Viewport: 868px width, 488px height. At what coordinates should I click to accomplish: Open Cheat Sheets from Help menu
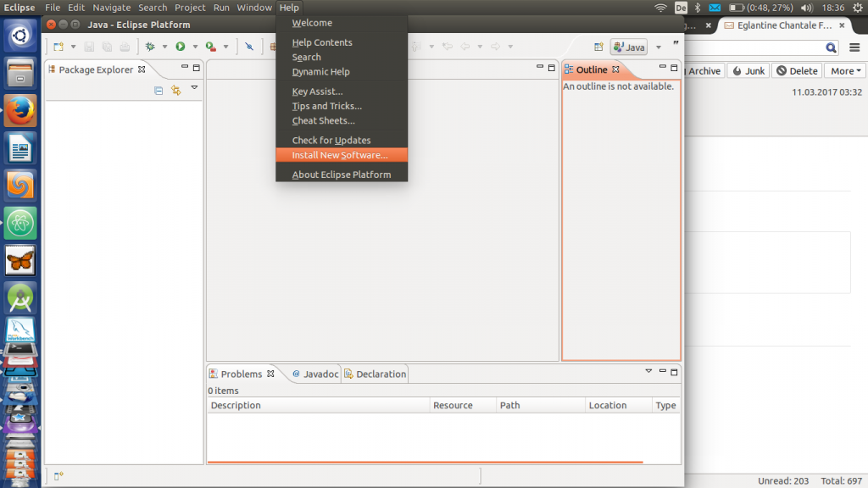pyautogui.click(x=342, y=120)
